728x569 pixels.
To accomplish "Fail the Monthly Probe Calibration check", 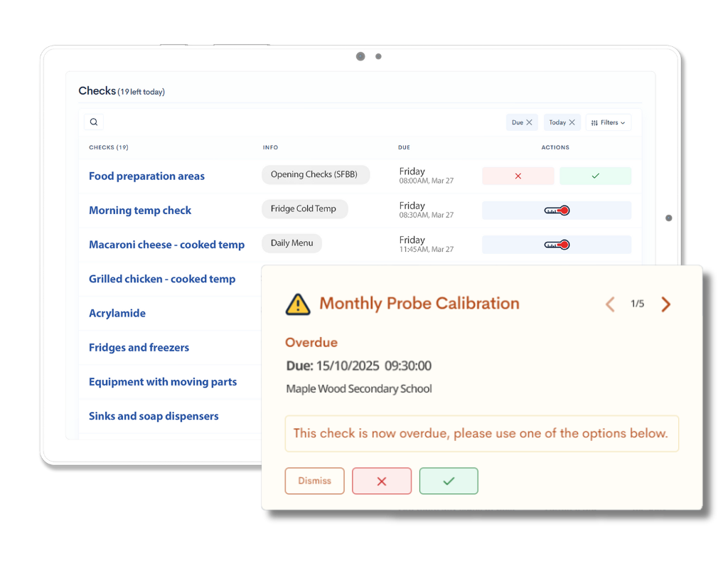I will coord(382,482).
